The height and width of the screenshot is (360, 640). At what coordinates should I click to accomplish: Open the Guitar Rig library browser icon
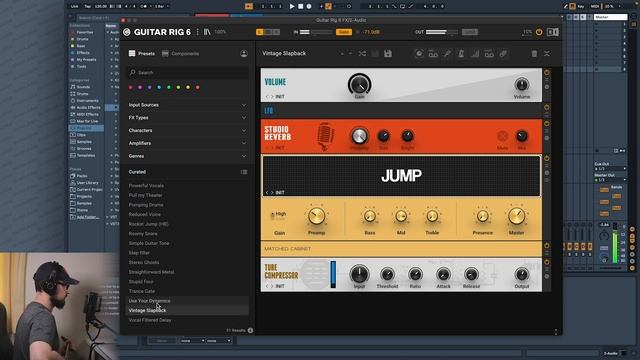[x=207, y=32]
